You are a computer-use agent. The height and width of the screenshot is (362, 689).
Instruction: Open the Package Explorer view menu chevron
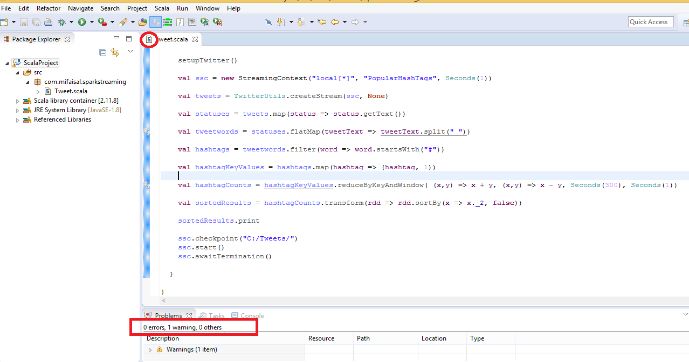(x=130, y=52)
